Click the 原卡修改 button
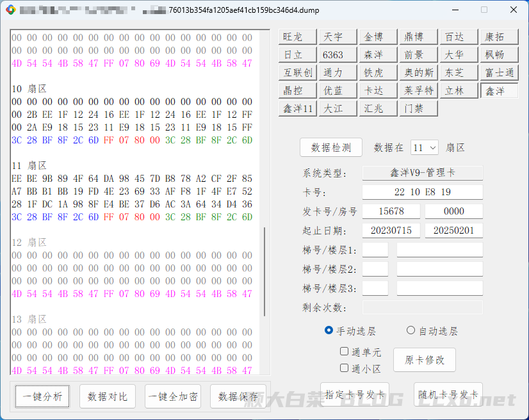 (x=424, y=360)
